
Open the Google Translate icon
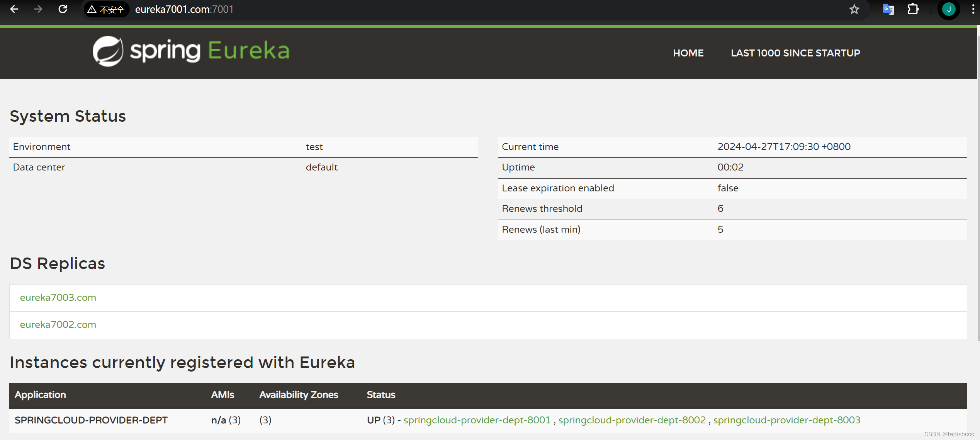point(888,9)
